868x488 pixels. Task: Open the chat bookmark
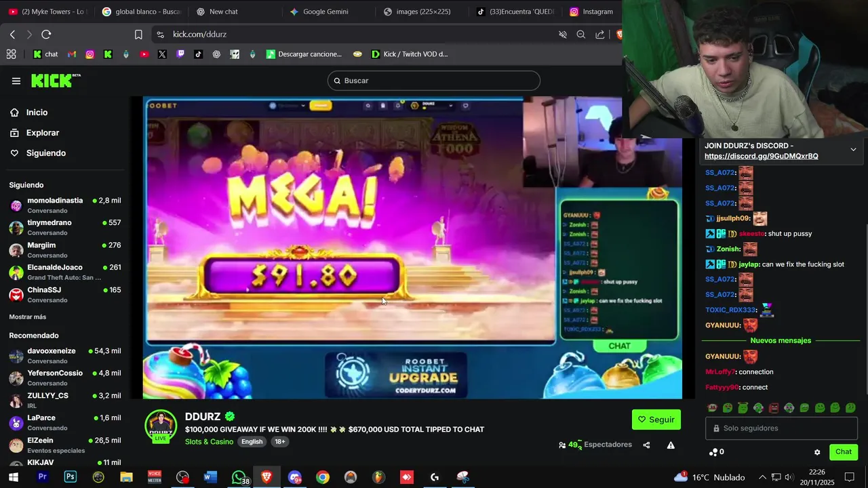click(45, 54)
